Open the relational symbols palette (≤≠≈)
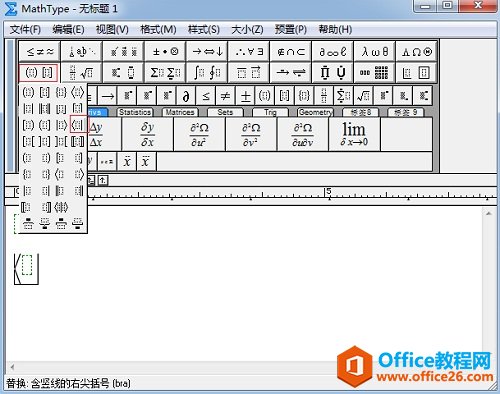The height and width of the screenshot is (394, 500). click(x=40, y=51)
